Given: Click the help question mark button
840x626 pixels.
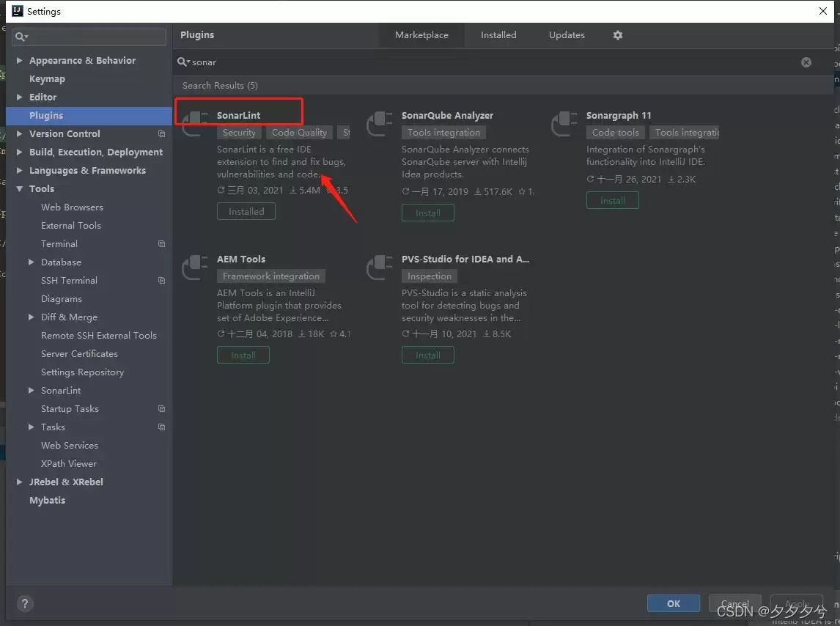Looking at the screenshot, I should click(25, 603).
